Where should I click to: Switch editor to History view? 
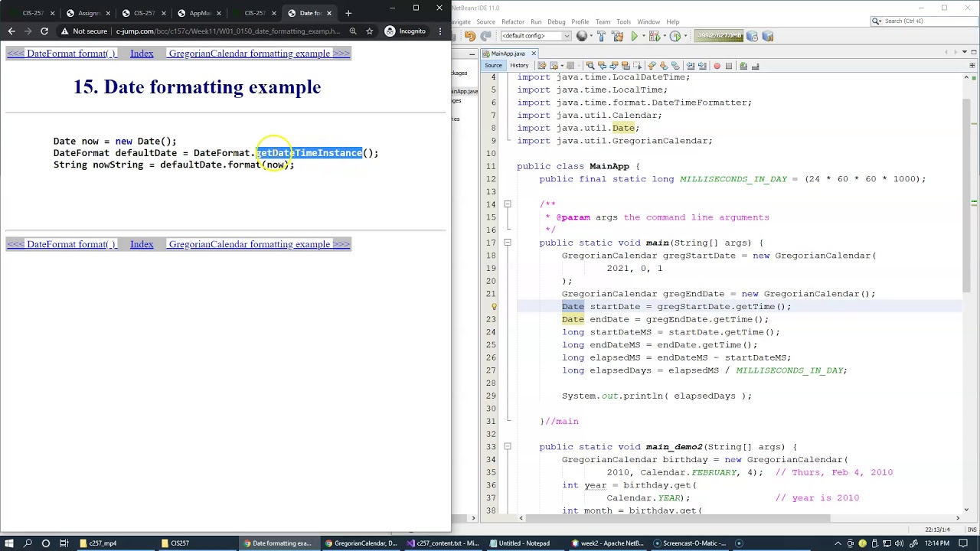pyautogui.click(x=519, y=66)
